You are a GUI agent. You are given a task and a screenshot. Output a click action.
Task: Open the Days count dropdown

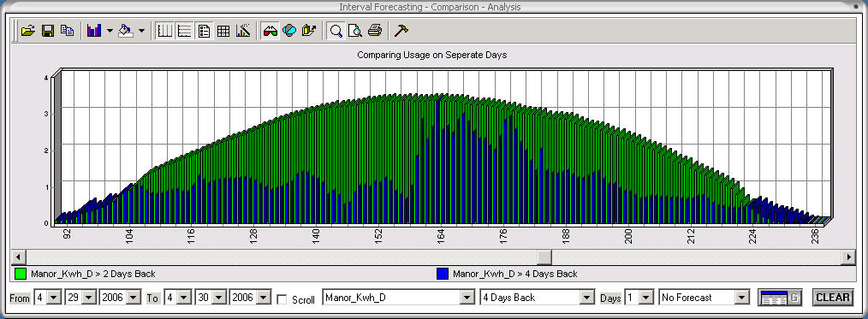click(646, 298)
